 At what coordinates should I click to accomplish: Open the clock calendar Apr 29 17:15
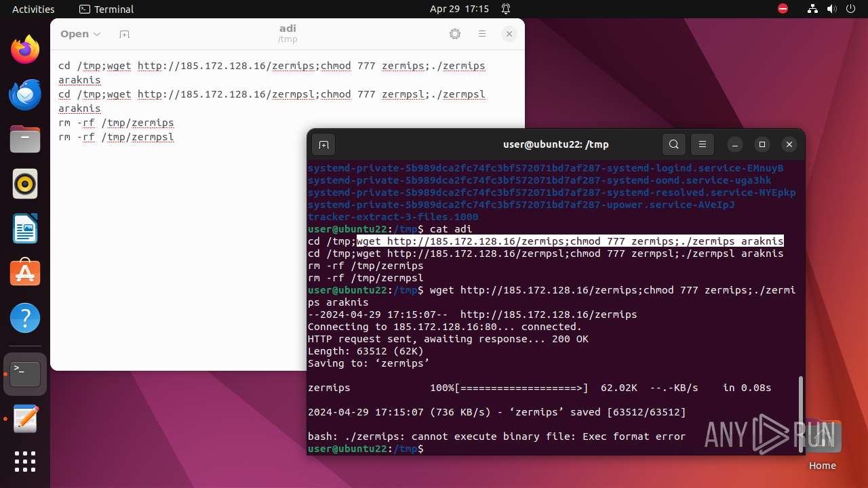click(459, 9)
